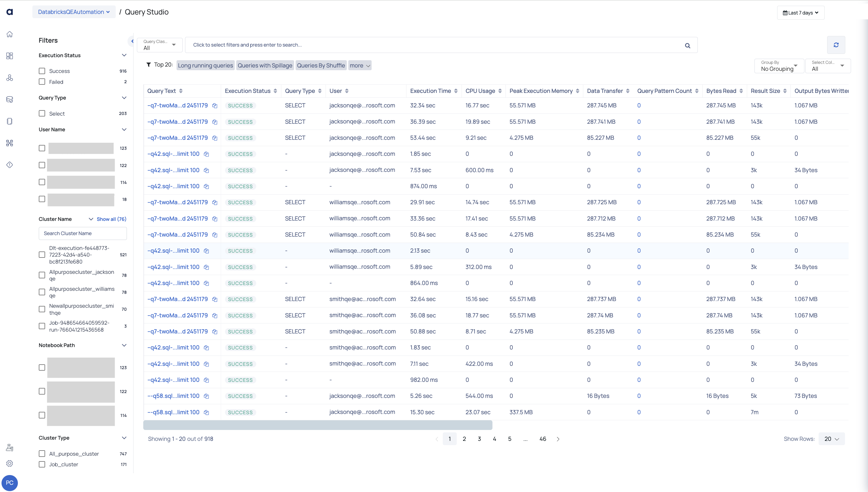
Task: Open the settings gear icon in sidebar
Action: point(10,463)
